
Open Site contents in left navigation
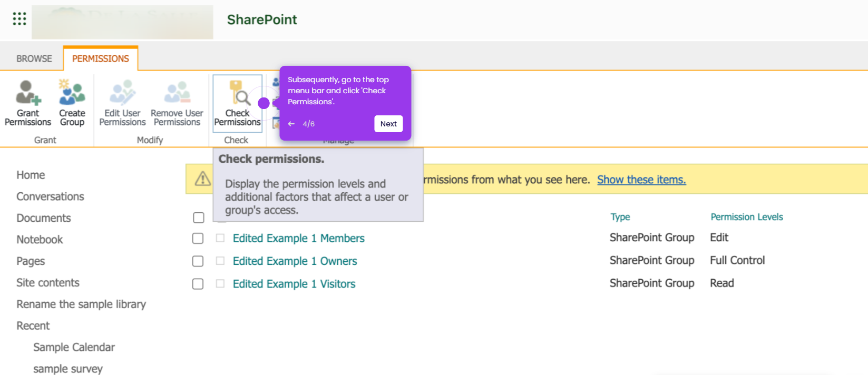click(x=48, y=283)
